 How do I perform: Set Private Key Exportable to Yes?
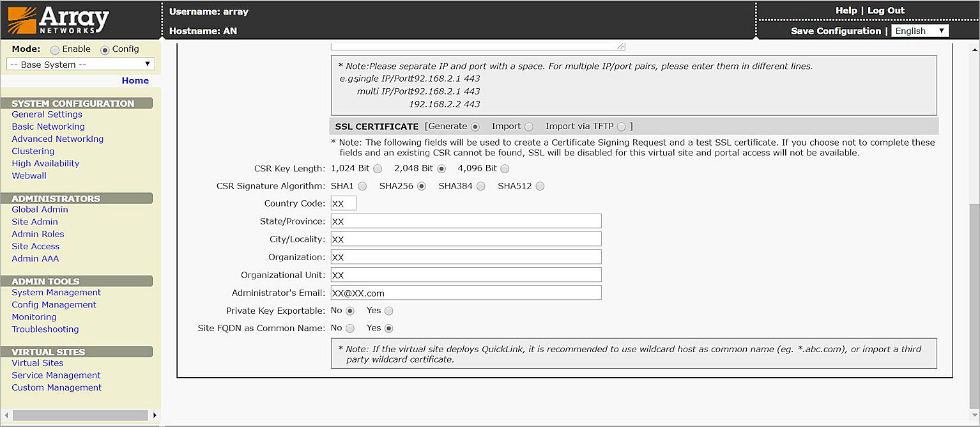(x=389, y=311)
